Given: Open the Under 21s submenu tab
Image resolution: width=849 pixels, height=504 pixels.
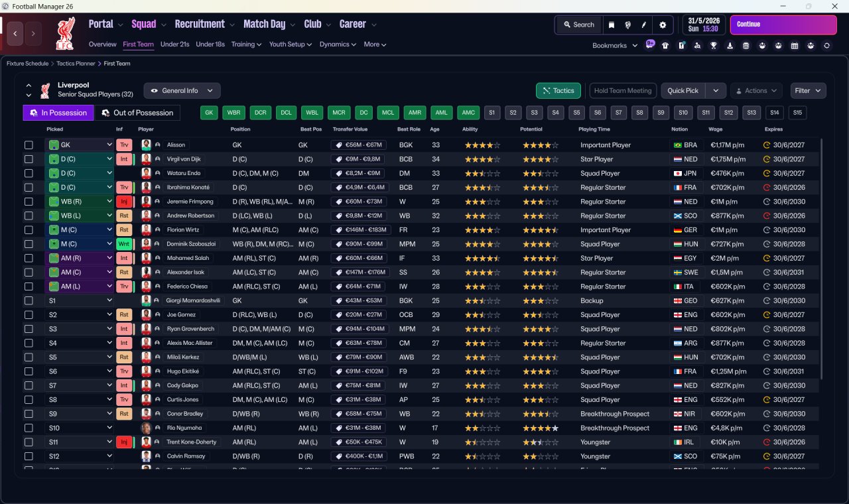Looking at the screenshot, I should 174,44.
